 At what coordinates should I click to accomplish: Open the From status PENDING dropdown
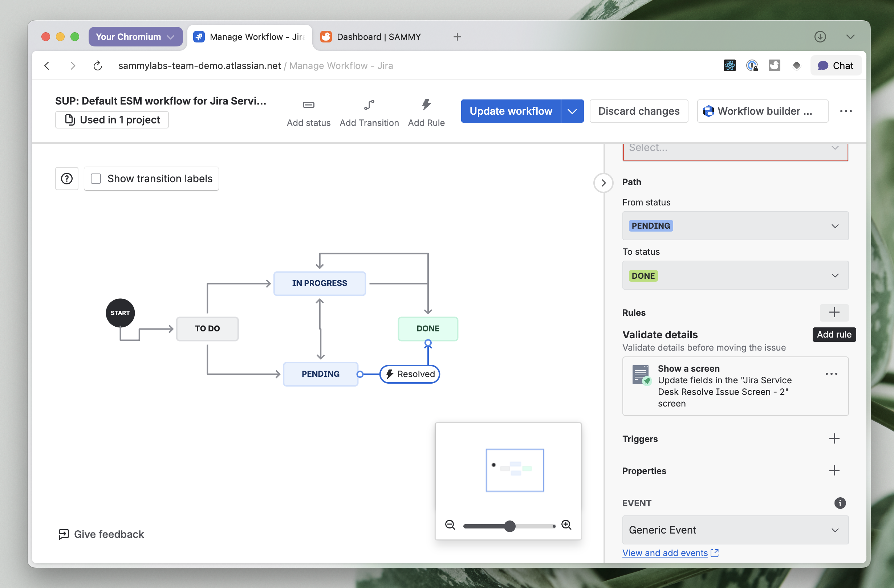click(735, 226)
